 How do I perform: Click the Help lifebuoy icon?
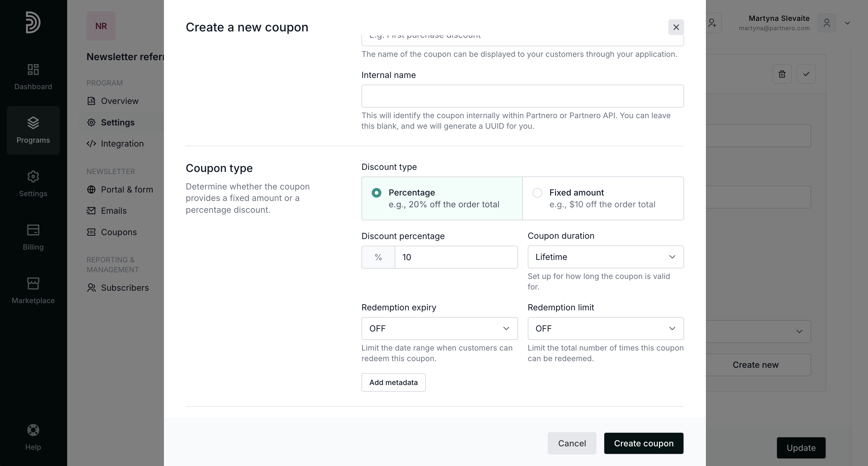tap(33, 430)
